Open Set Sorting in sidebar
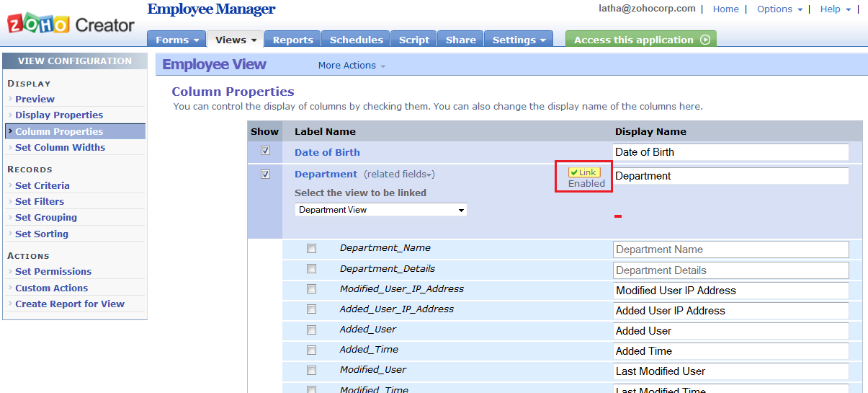The width and height of the screenshot is (868, 393). click(x=42, y=234)
